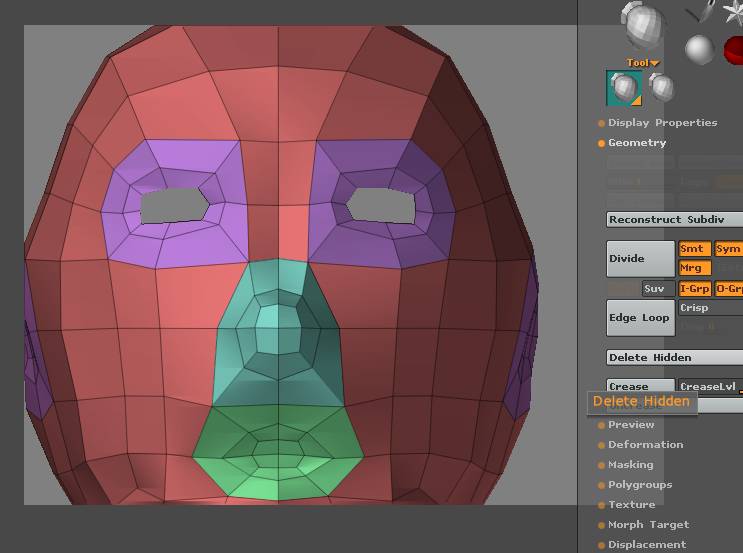Expand the Polygroups section
743x553 pixels.
point(640,485)
